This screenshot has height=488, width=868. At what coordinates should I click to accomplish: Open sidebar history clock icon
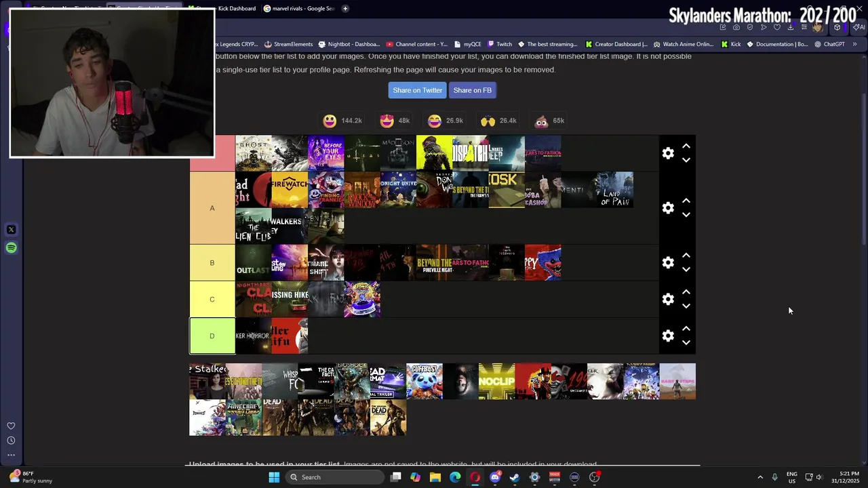(11, 441)
